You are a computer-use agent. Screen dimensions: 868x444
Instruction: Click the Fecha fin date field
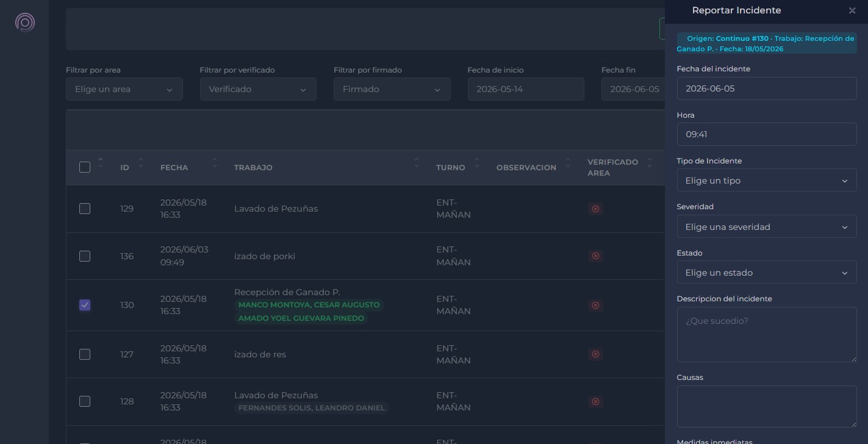(x=633, y=89)
